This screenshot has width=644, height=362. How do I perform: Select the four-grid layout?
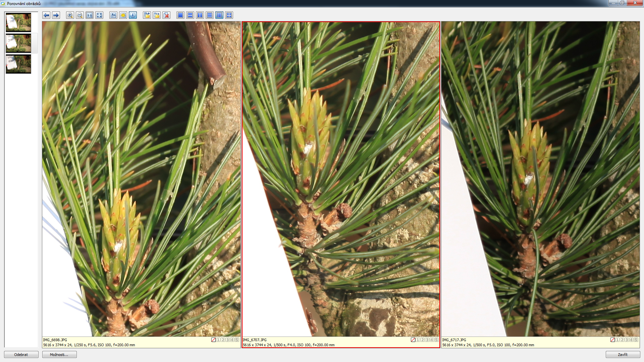click(229, 15)
